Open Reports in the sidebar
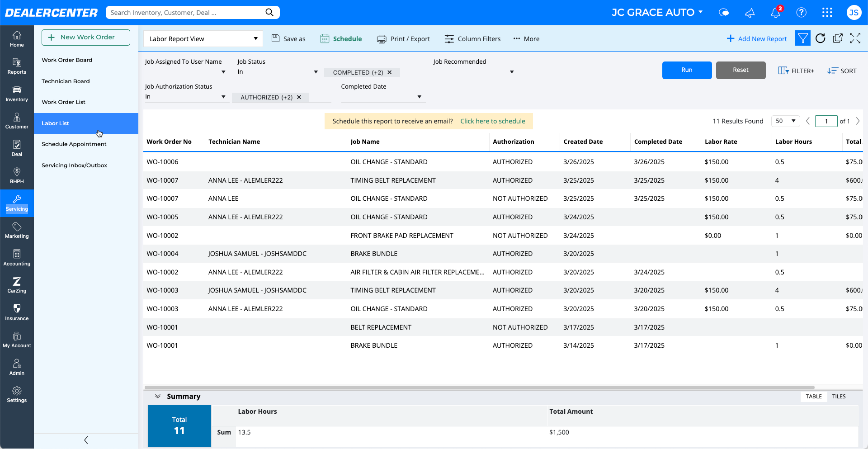868x449 pixels. click(x=17, y=66)
